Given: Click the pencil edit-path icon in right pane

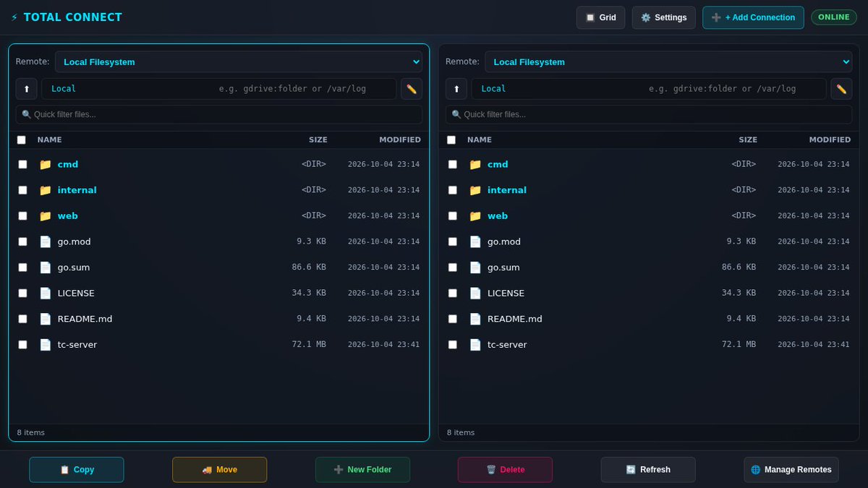Looking at the screenshot, I should 841,89.
